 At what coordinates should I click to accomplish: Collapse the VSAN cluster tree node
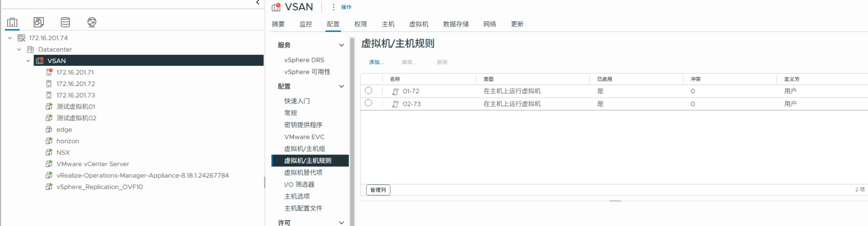[x=28, y=61]
